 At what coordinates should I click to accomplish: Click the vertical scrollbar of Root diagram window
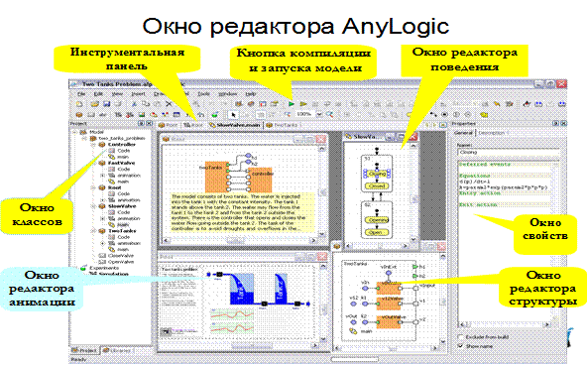[321, 191]
